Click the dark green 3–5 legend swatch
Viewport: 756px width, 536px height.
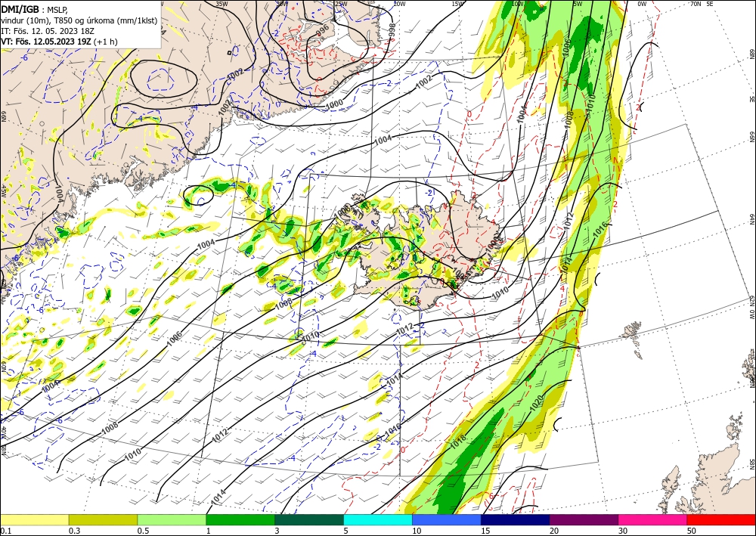click(309, 519)
